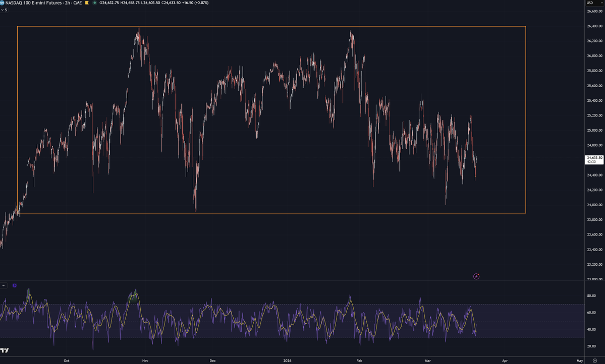This screenshot has height=364, width=605.
Task: Click the Mar label on time axis
Action: (x=427, y=361)
